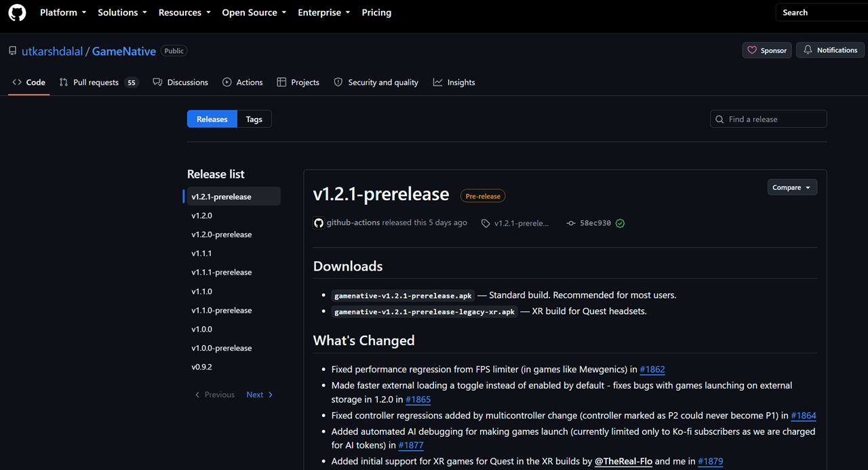Open the Enterprise dropdown

[x=324, y=12]
